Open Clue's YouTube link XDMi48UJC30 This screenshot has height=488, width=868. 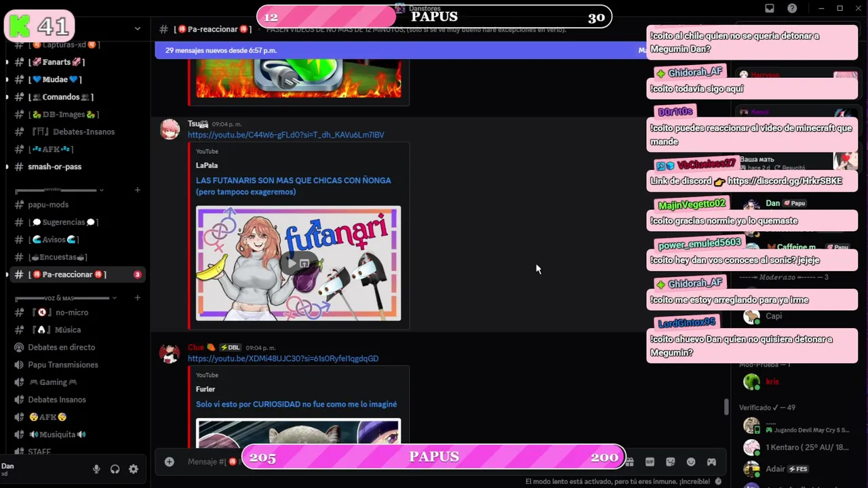tap(283, 359)
